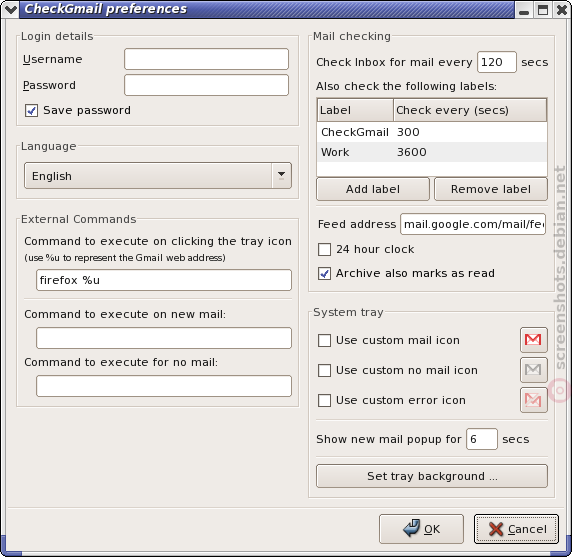
Task: Click the 300 value in CheckGmail row
Action: pyautogui.click(x=408, y=132)
